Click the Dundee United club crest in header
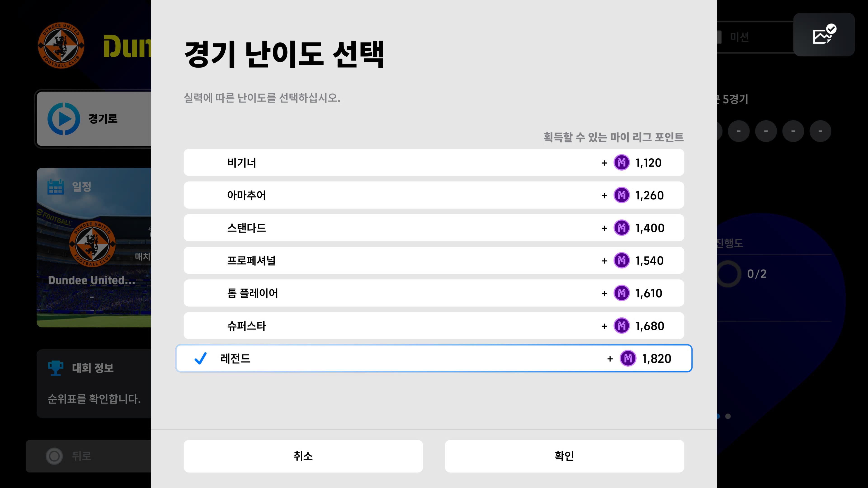The image size is (868, 488). point(61,45)
